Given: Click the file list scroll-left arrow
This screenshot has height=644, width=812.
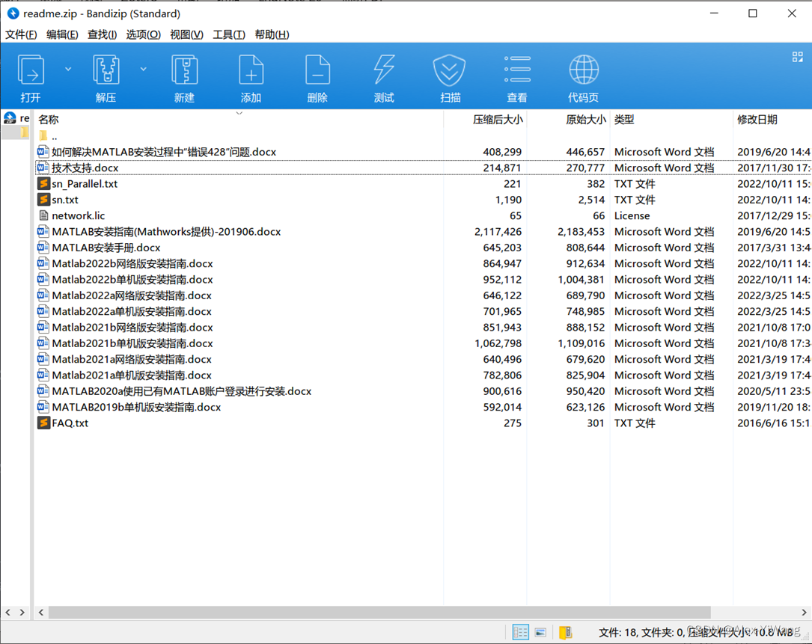Looking at the screenshot, I should (41, 613).
